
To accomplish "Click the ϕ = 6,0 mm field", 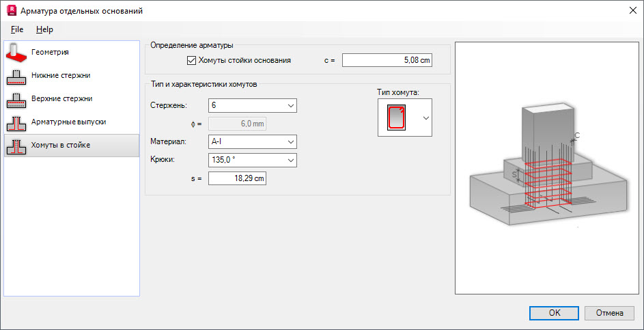I will pyautogui.click(x=238, y=123).
